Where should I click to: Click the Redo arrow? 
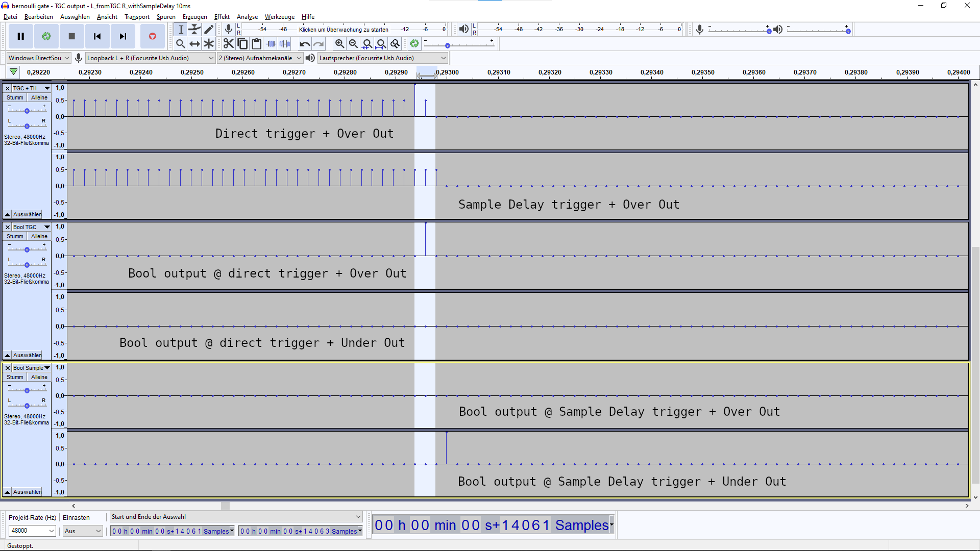pos(318,44)
